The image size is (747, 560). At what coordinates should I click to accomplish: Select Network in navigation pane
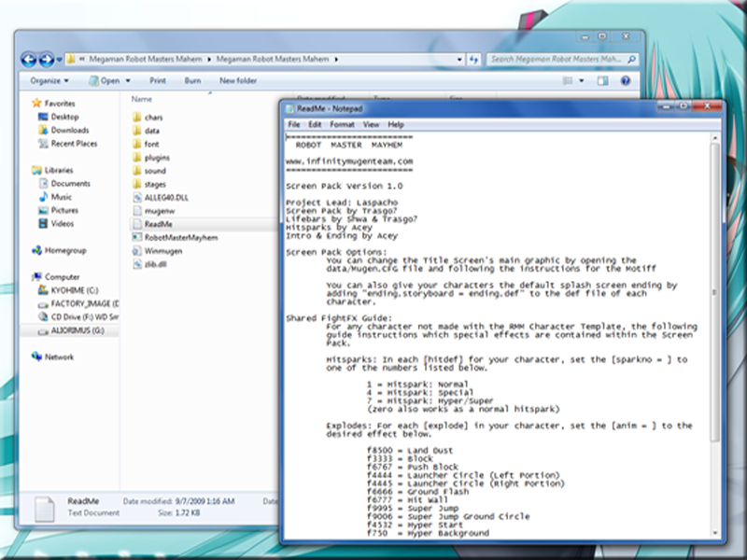[59, 357]
